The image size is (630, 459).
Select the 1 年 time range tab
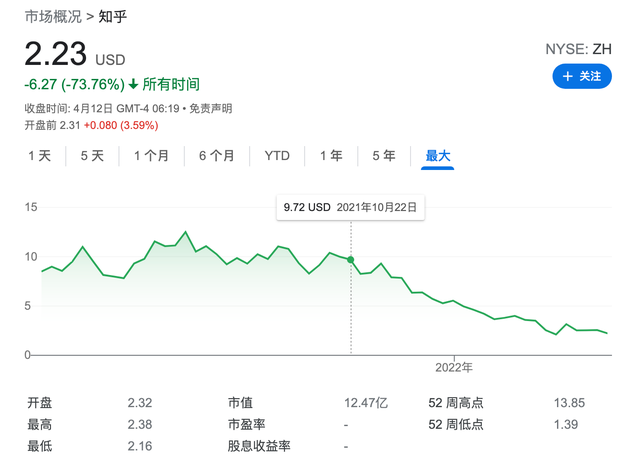331,156
